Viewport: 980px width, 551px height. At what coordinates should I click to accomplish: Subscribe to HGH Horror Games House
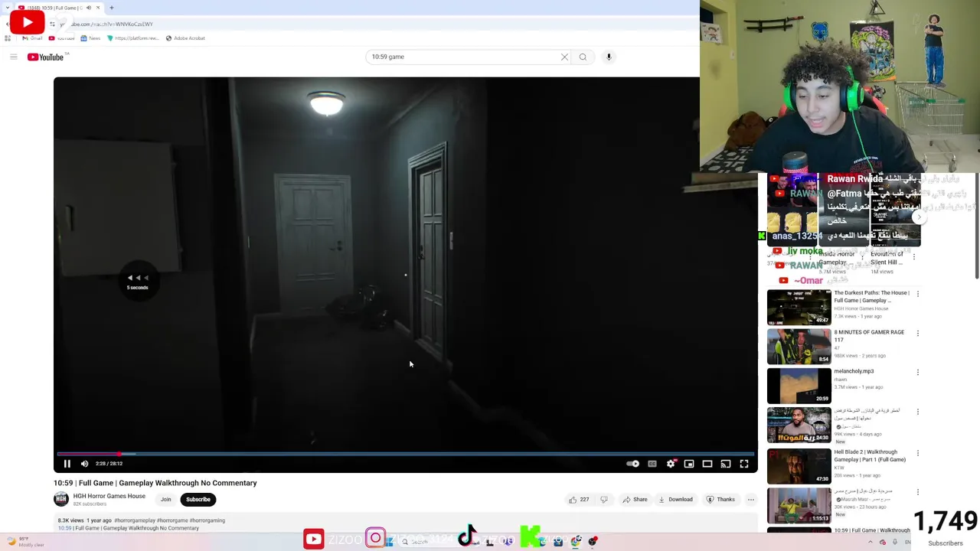[x=198, y=500]
